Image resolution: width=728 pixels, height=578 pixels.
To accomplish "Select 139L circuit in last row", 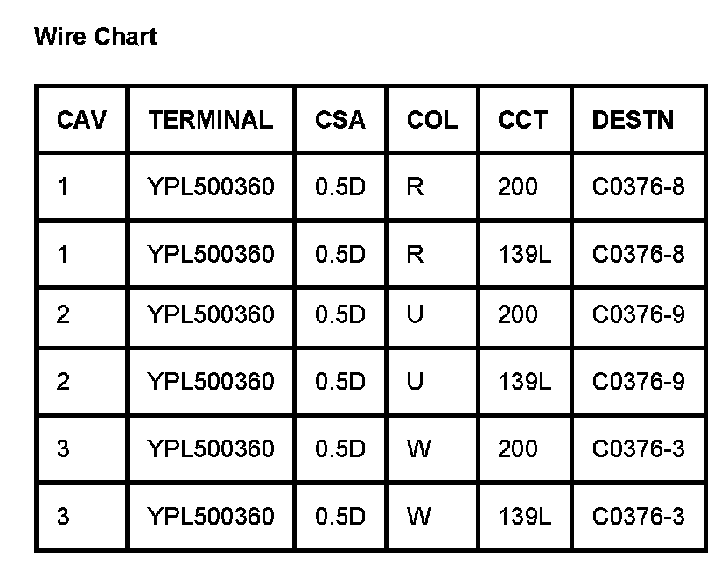I will pos(525,516).
